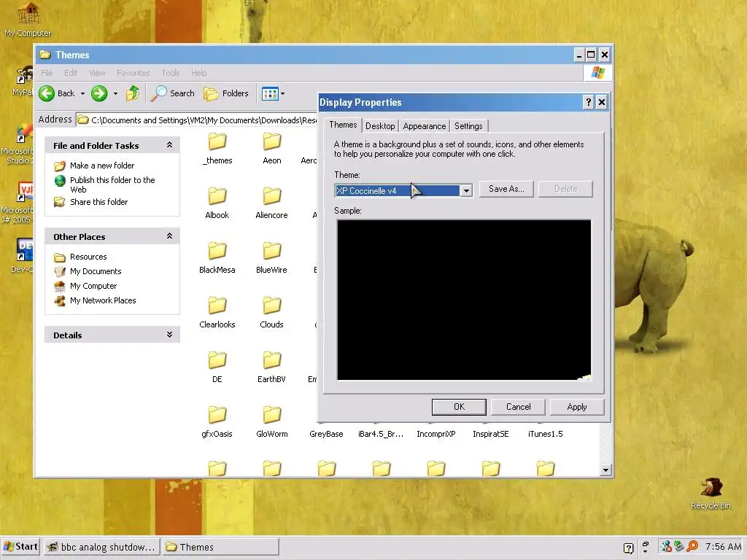Go to My Documents in Other Places
Screen dimensions: 747x560
96,271
